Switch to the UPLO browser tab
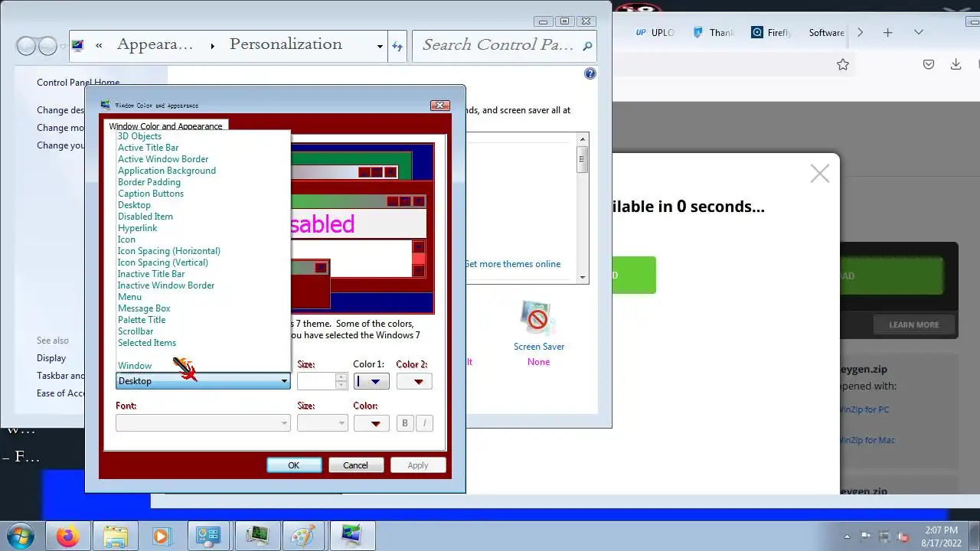 pyautogui.click(x=655, y=32)
